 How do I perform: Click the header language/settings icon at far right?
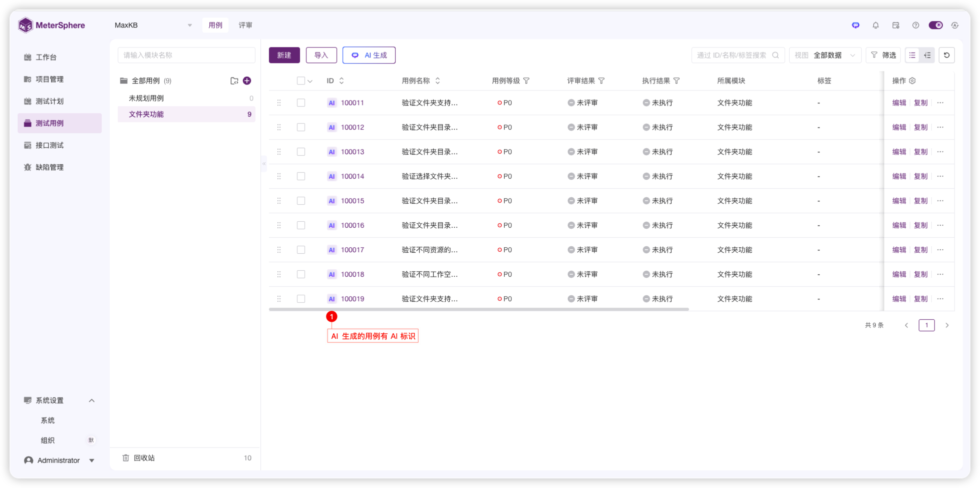(955, 25)
